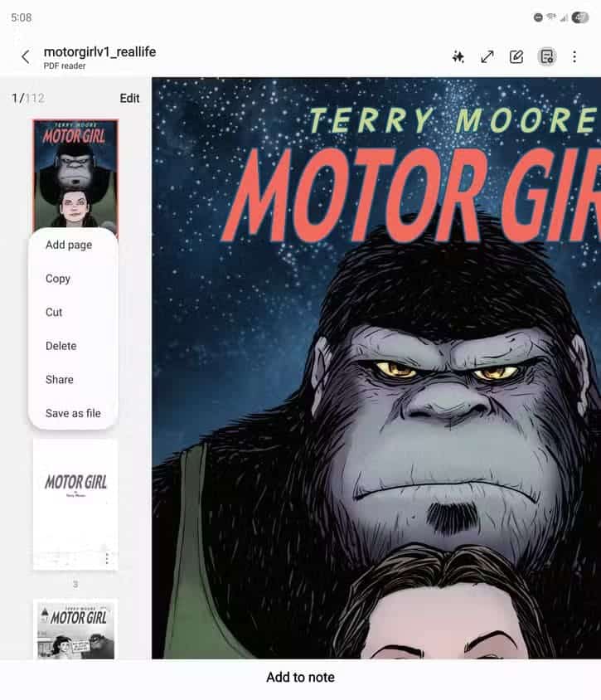Tap the PDF reader subtitle
This screenshot has height=700, width=601.
tap(65, 66)
